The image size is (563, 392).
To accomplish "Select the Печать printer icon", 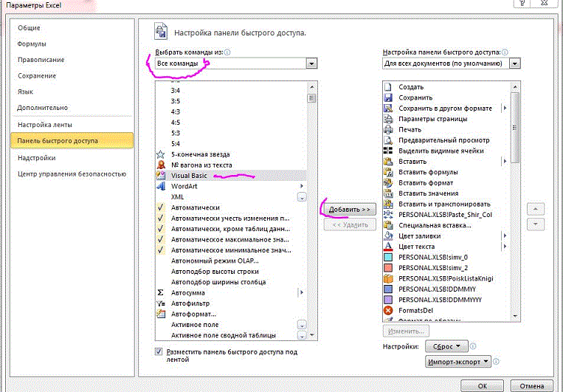I will click(388, 129).
